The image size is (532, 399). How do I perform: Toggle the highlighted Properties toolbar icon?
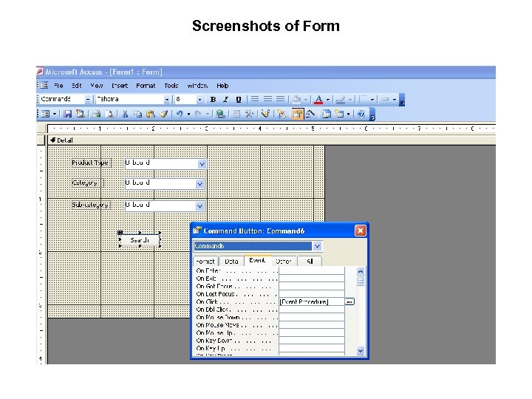pos(297,114)
